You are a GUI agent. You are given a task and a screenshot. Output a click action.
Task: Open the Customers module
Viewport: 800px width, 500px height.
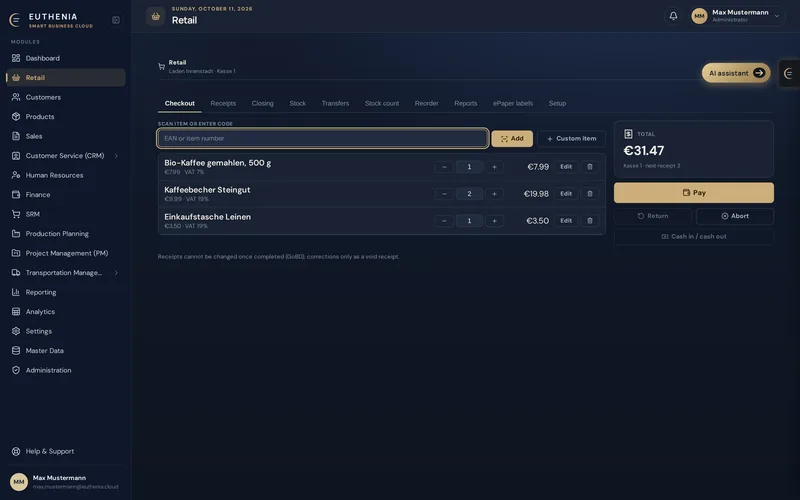pos(65,97)
